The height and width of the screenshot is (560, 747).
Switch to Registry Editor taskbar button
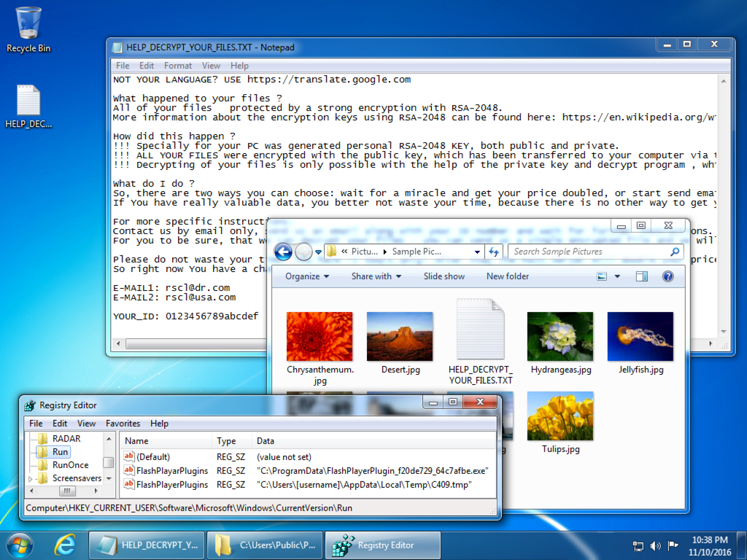[383, 545]
